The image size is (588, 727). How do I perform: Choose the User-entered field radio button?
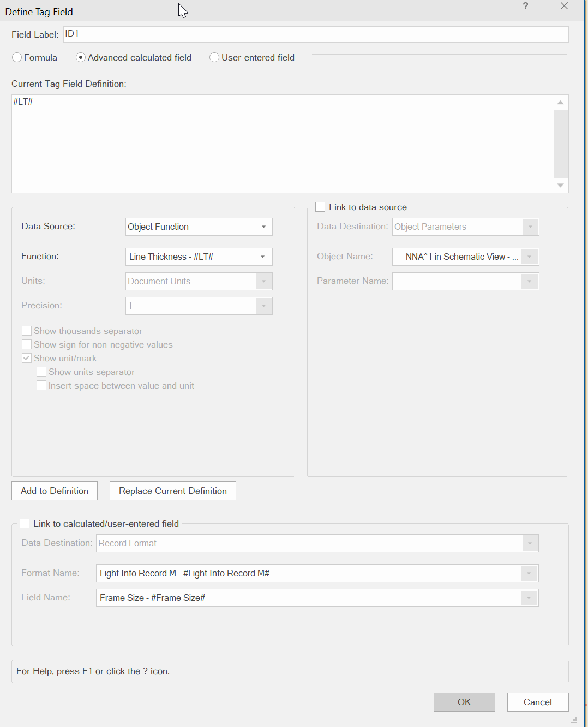[214, 58]
